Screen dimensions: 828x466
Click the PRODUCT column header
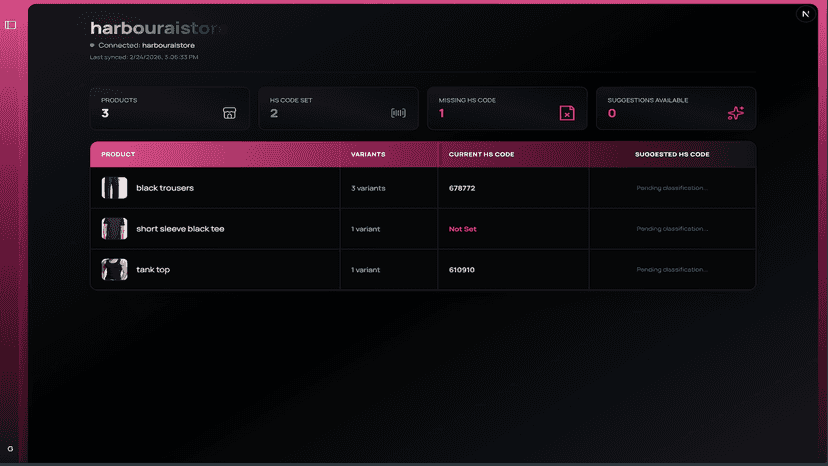click(118, 154)
